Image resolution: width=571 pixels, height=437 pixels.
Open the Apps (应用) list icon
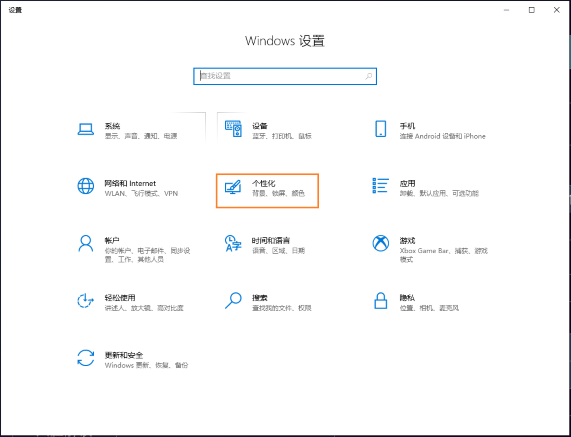[381, 186]
